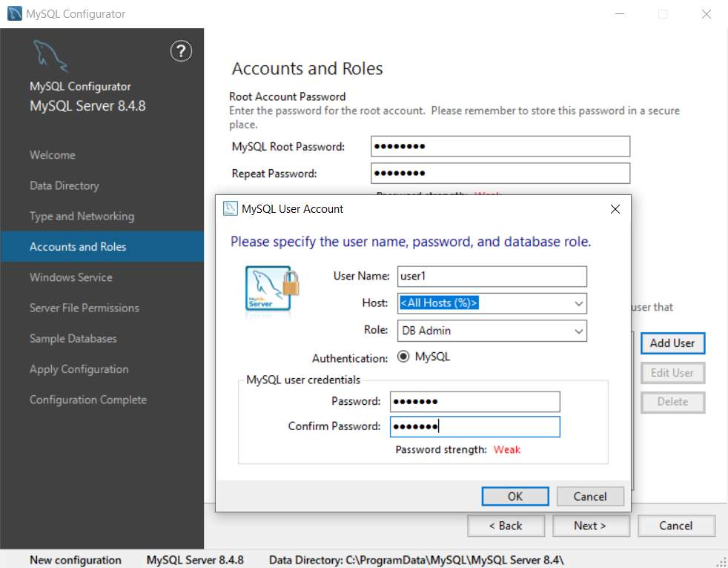
Task: Click New configuration in the status bar
Action: tap(76, 560)
